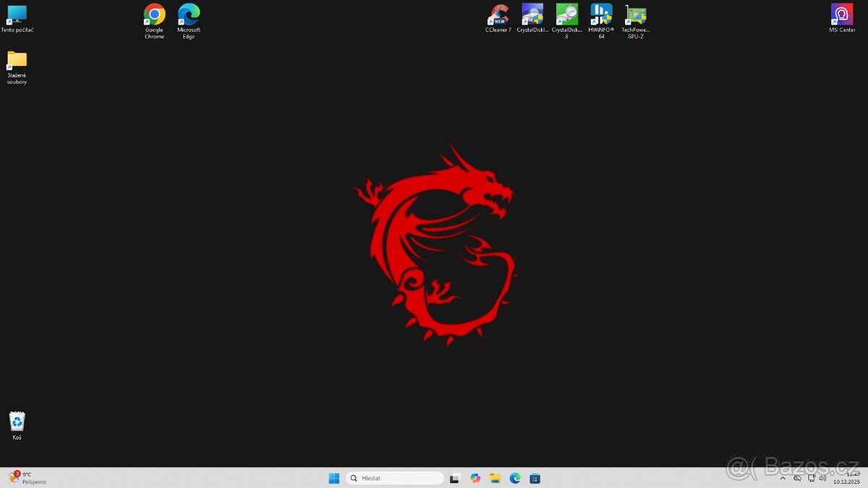The width and height of the screenshot is (868, 488).
Task: Launch HWiNFO 64
Action: [601, 16]
